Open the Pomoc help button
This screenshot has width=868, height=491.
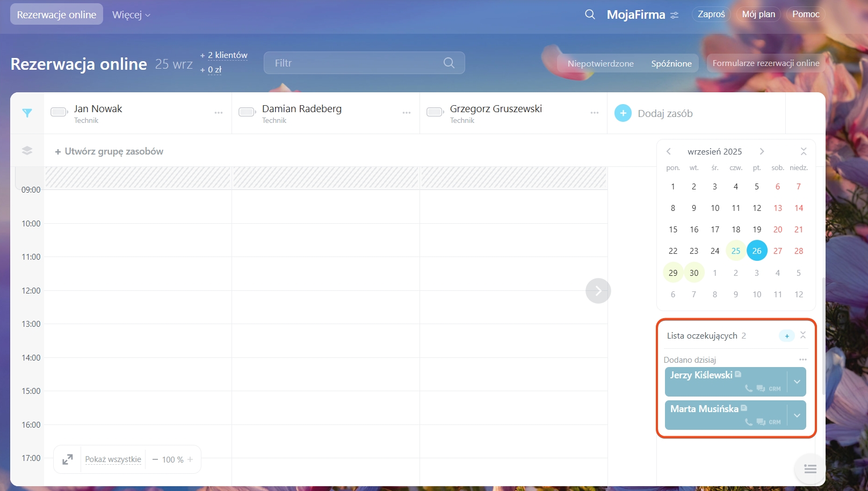806,14
